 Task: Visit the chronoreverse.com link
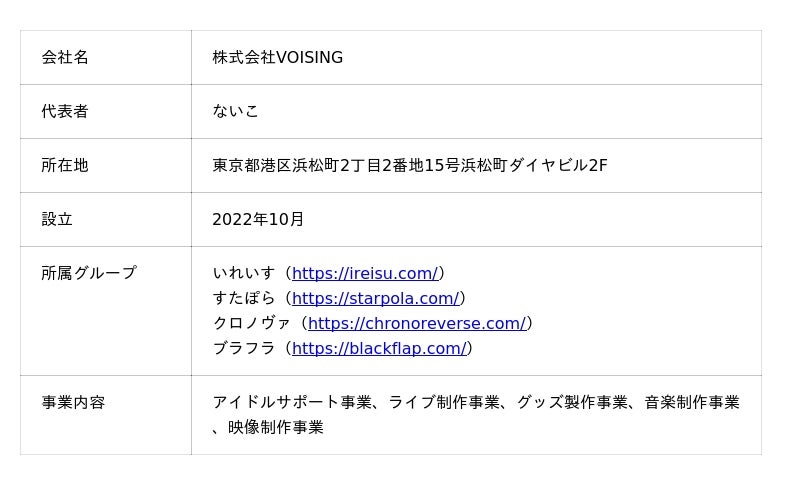click(x=416, y=323)
